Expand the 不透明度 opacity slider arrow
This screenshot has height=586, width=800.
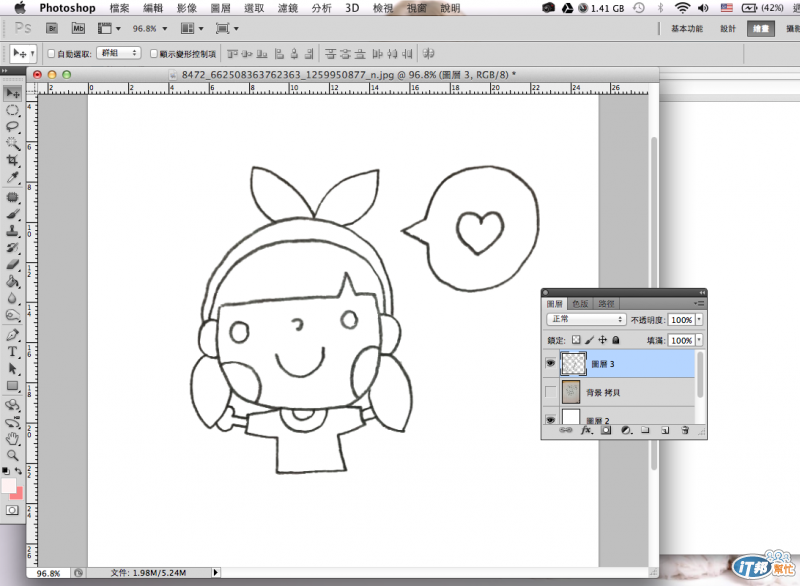[x=698, y=320]
